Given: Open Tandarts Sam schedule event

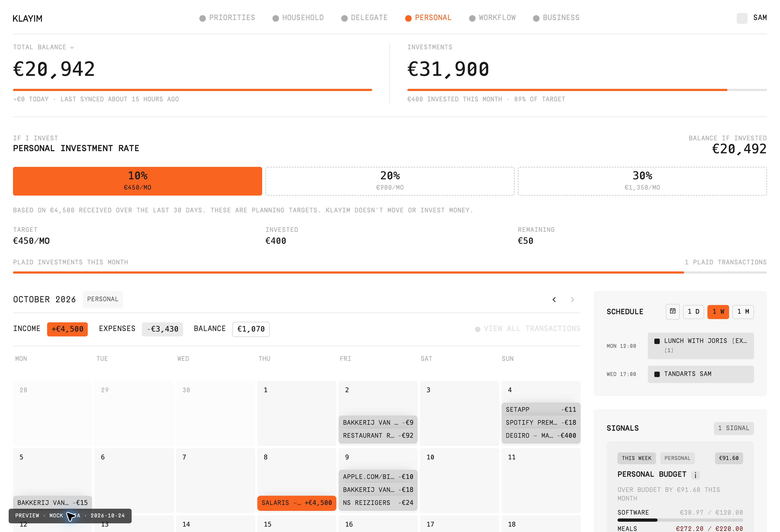Looking at the screenshot, I should (700, 374).
